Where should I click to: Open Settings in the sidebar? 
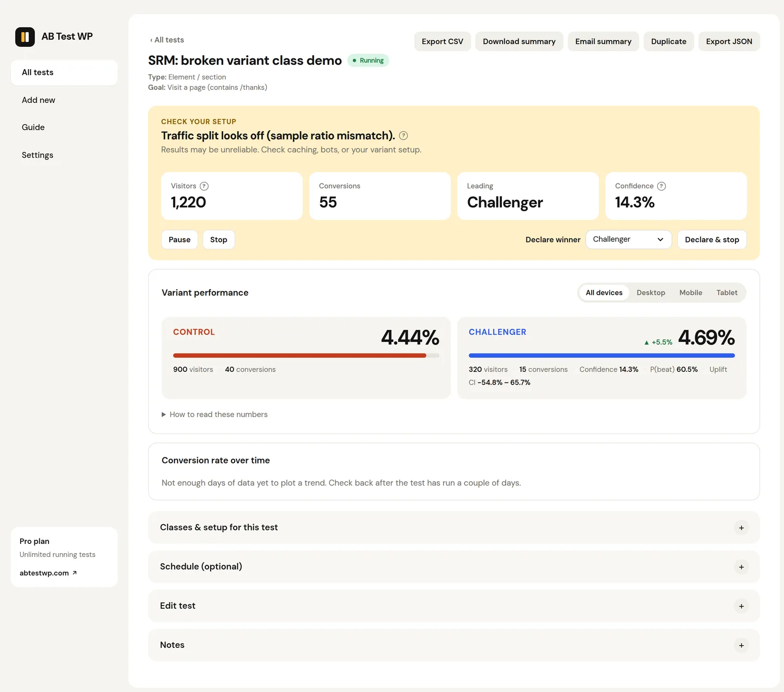(x=64, y=155)
